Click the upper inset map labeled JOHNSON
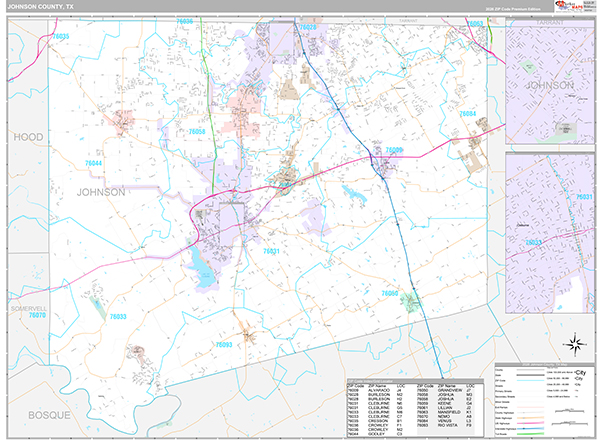The height and width of the screenshot is (440, 600). coord(551,84)
